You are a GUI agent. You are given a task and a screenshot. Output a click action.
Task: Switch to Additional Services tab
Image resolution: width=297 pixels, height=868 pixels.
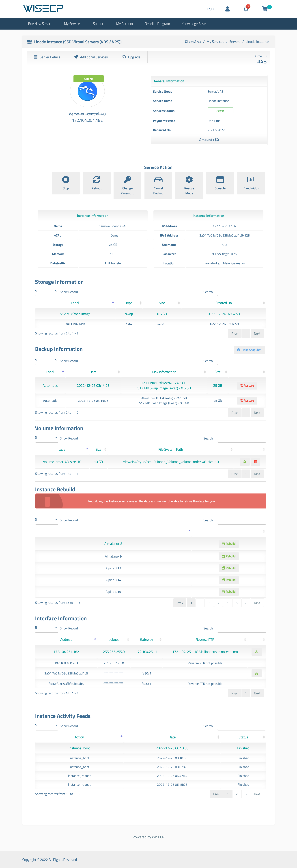tap(91, 57)
